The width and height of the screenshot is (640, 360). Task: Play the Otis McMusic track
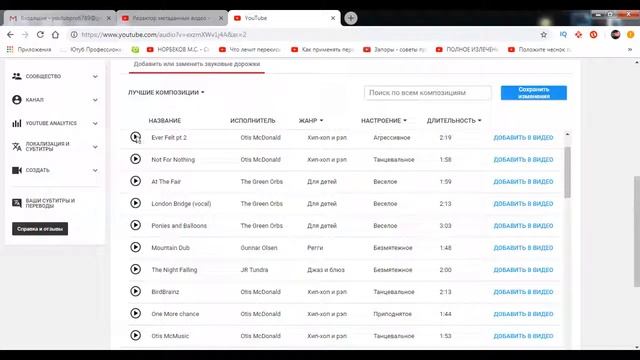(x=135, y=335)
